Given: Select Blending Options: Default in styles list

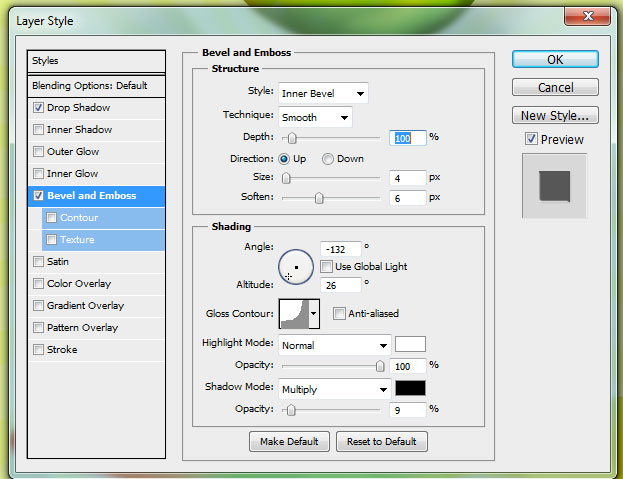Looking at the screenshot, I should (x=89, y=86).
